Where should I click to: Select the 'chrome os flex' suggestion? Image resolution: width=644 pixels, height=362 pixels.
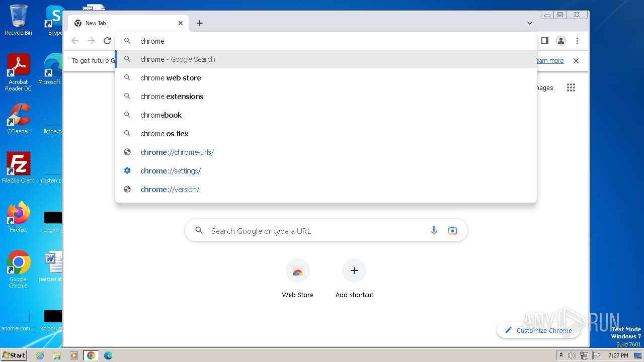coord(326,134)
